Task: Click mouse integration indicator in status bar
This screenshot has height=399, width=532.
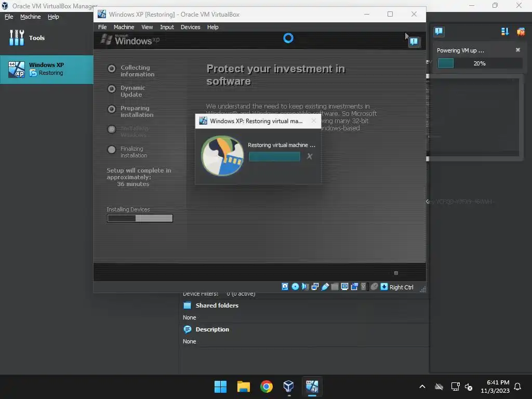Action: (374, 287)
